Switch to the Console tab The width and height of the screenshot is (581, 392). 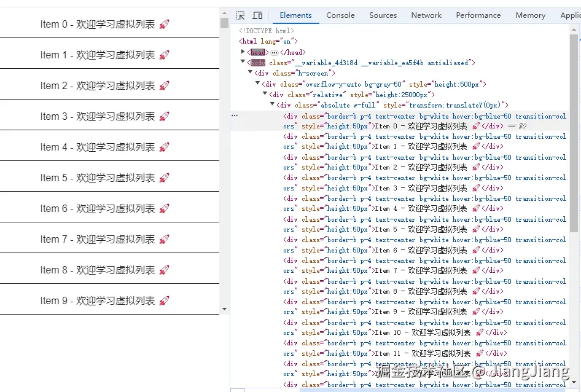tap(340, 15)
